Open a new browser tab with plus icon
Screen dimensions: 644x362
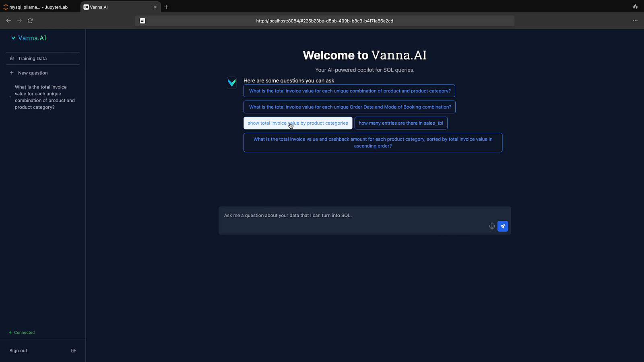[166, 7]
